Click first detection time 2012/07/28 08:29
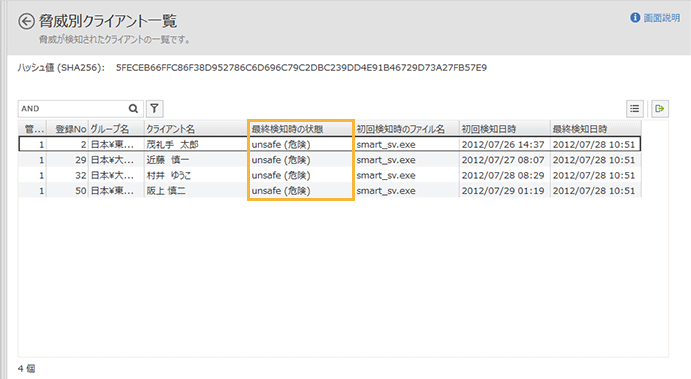This screenshot has width=691, height=379. (503, 175)
